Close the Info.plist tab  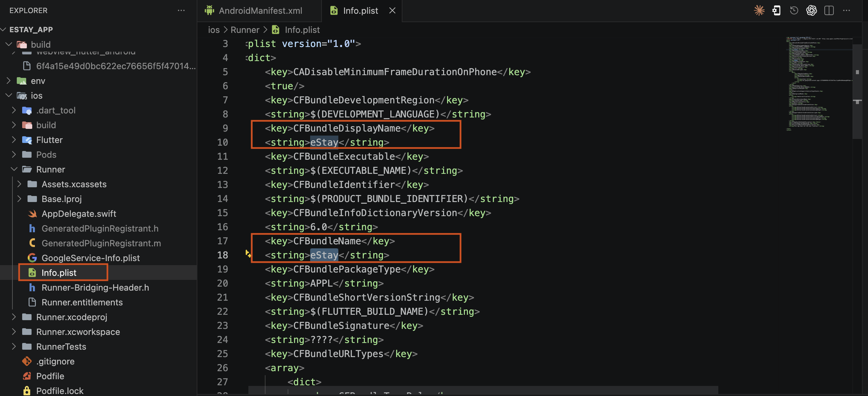(x=392, y=10)
